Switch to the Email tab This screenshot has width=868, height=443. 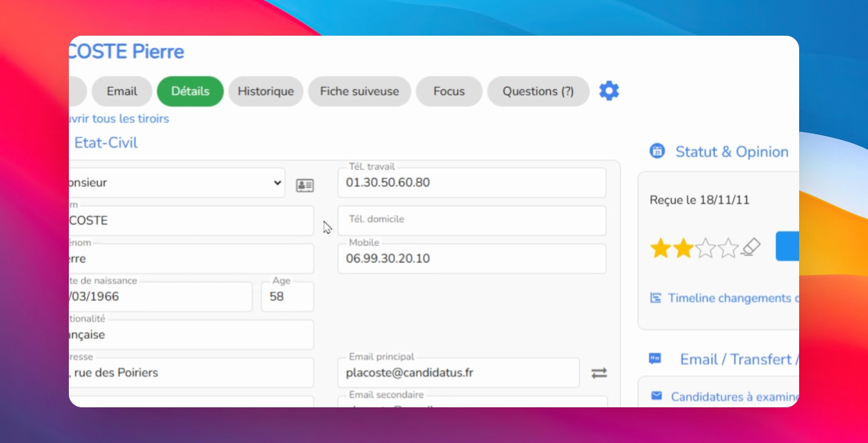122,91
